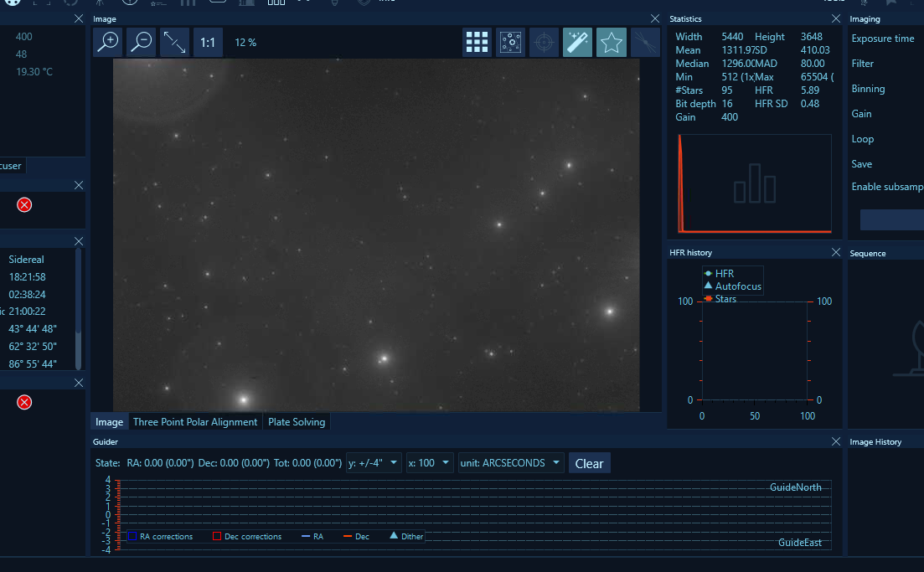Click the red error icon in bottom-left panel
The image size is (924, 572).
click(24, 402)
